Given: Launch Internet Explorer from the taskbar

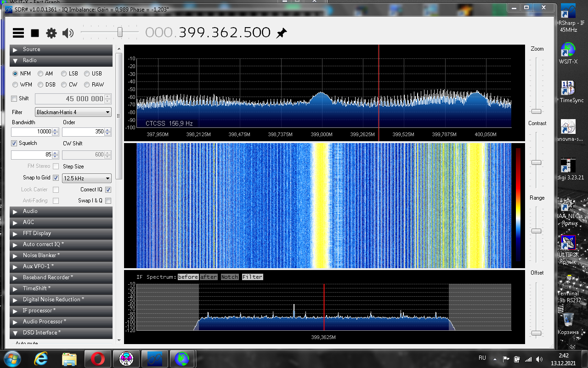Looking at the screenshot, I should [x=41, y=358].
